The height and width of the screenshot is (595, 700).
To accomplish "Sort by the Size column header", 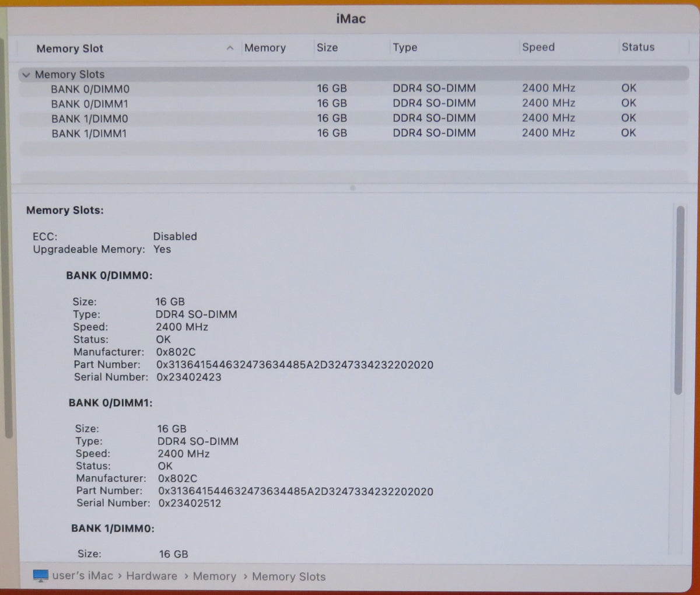I will [327, 48].
